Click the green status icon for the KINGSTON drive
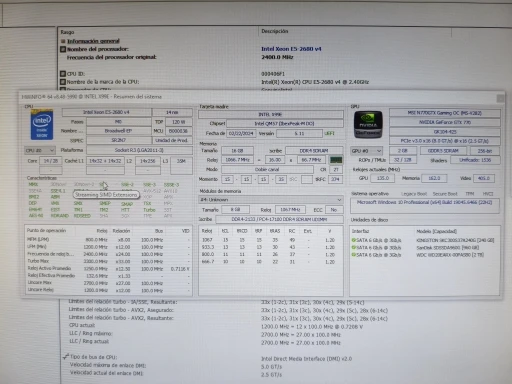Image resolution: width=512 pixels, height=384 pixels. coord(354,240)
